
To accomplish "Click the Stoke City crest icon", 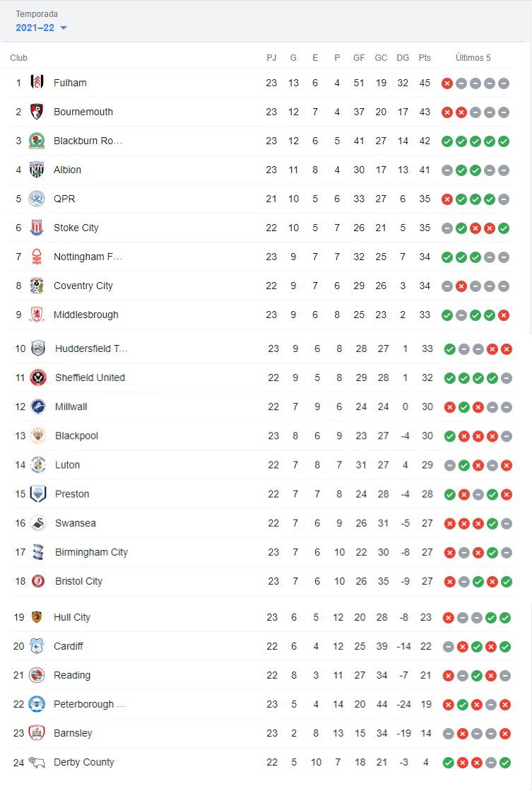I will (x=37, y=228).
